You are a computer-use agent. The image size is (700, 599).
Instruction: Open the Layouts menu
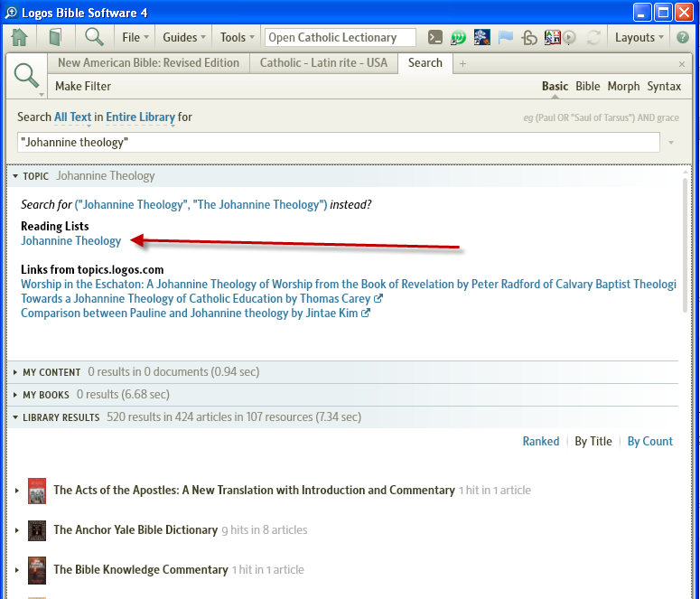click(x=639, y=38)
